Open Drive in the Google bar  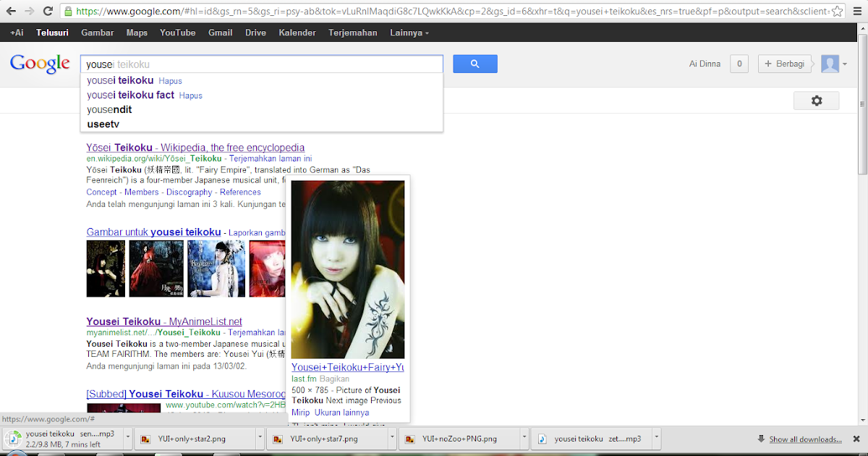(256, 33)
